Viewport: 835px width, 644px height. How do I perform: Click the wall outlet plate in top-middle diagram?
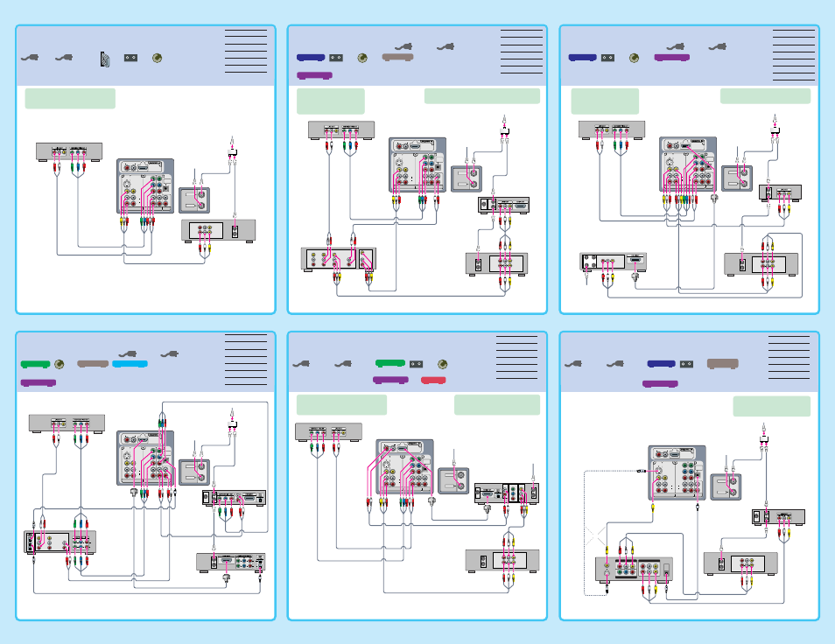(x=467, y=178)
